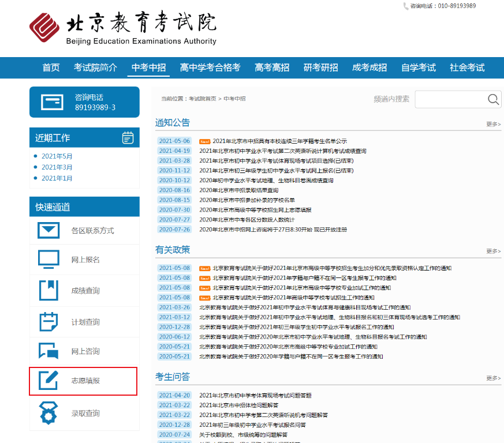Open 2020年北京市中招参加补录的学校名单
504x443 pixels.
click(x=247, y=200)
